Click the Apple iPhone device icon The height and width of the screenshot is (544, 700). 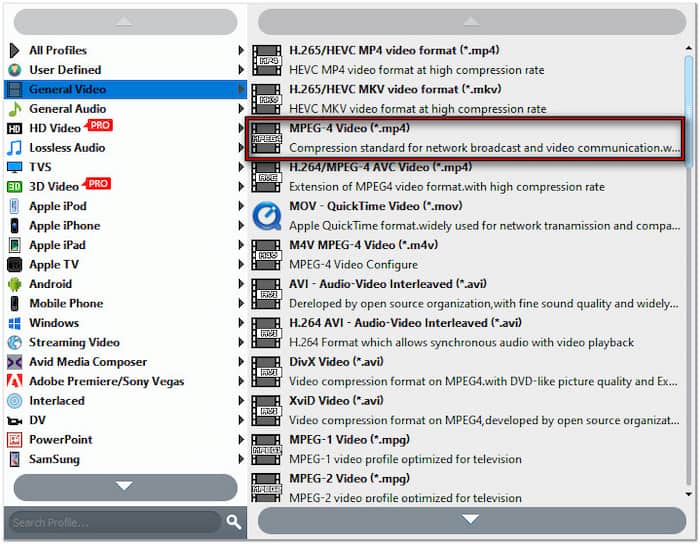click(x=14, y=226)
